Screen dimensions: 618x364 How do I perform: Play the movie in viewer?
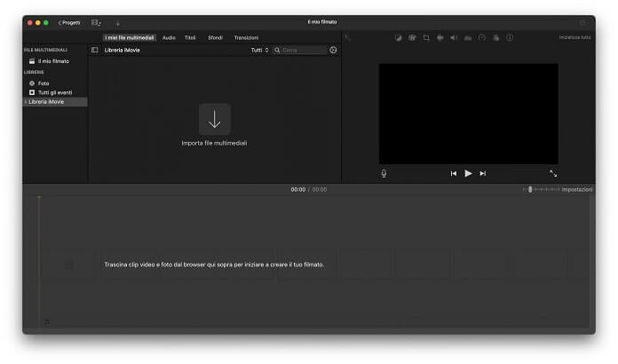[468, 173]
